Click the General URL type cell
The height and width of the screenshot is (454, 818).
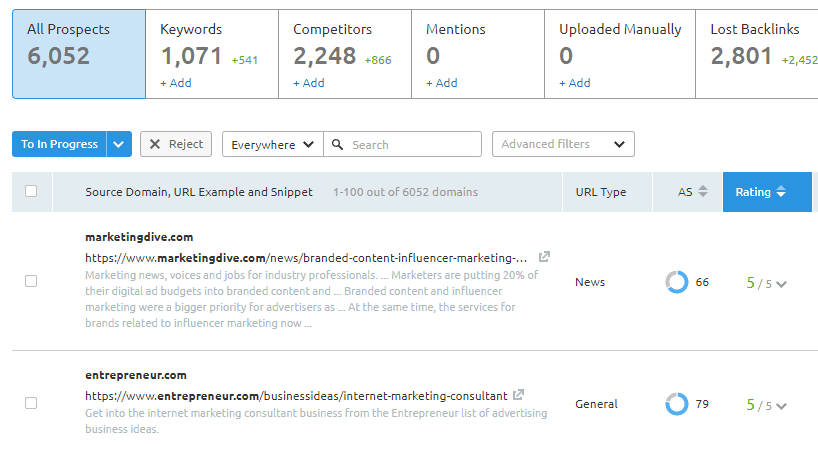tap(596, 404)
